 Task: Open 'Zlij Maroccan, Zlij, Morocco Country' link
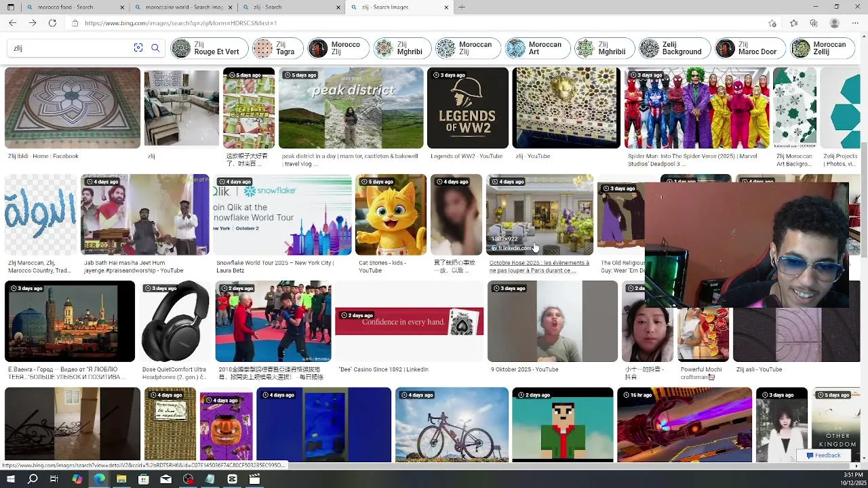pyautogui.click(x=39, y=266)
